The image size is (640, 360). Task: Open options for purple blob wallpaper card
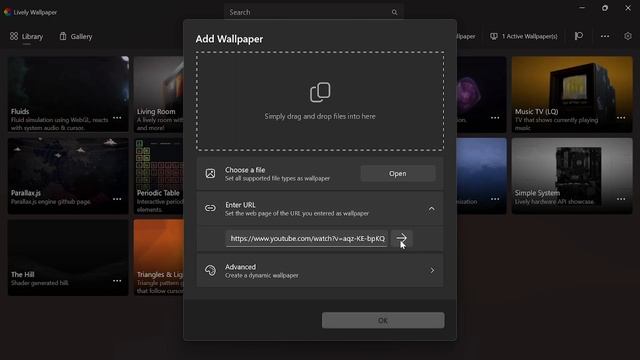[495, 118]
